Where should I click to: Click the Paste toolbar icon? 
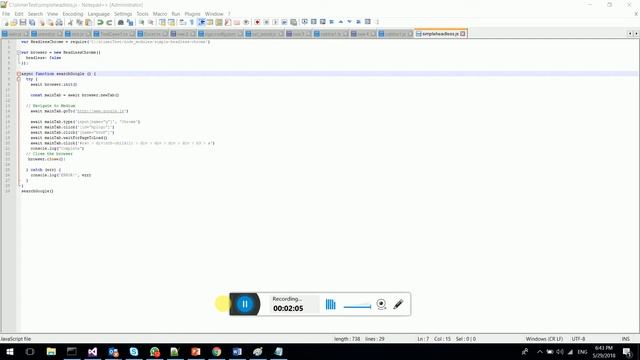coord(89,22)
